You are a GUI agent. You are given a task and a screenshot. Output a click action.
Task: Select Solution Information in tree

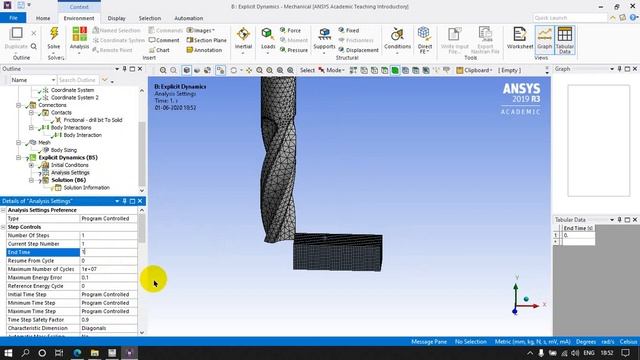tap(86, 188)
